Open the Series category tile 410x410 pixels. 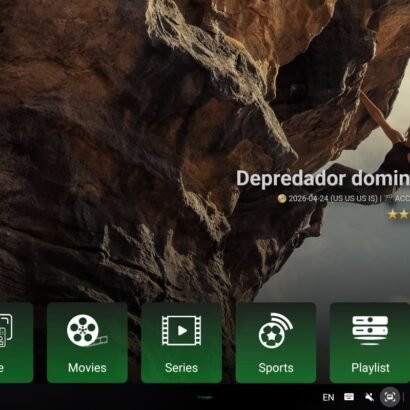[x=181, y=343]
